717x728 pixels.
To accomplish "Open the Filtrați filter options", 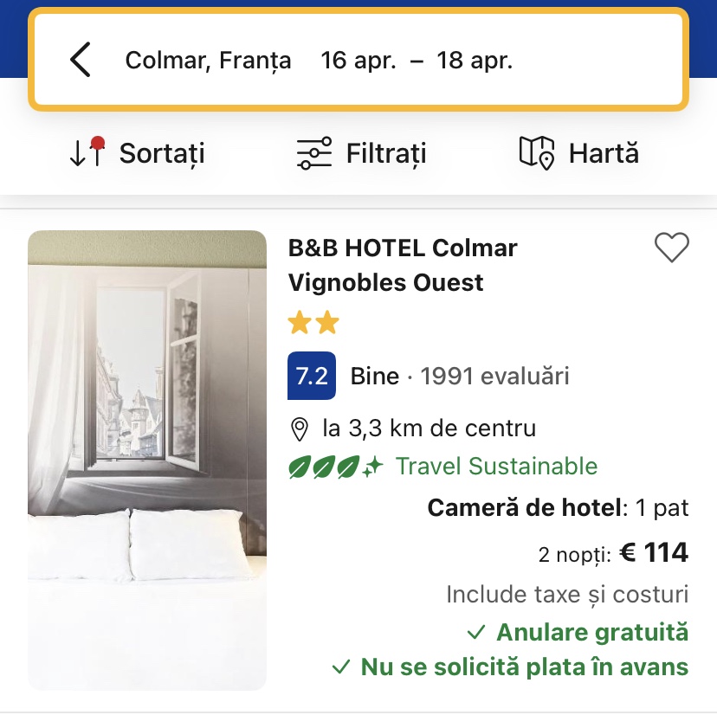I will click(386, 153).
